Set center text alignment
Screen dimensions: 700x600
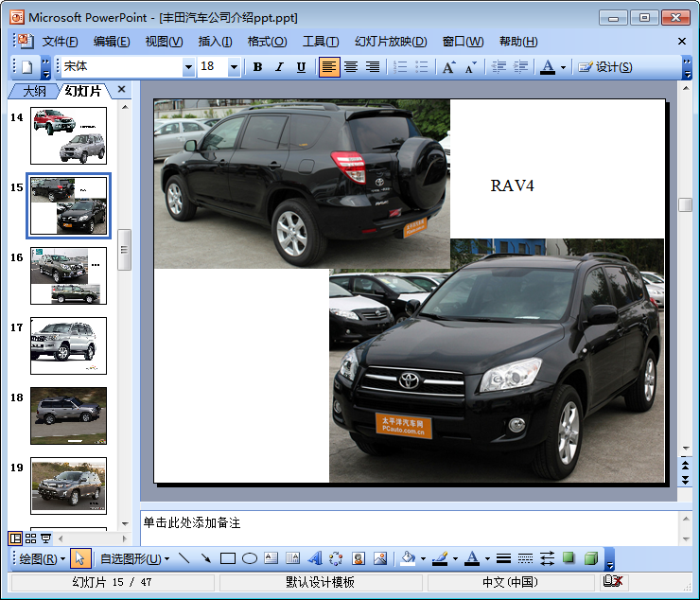click(351, 67)
